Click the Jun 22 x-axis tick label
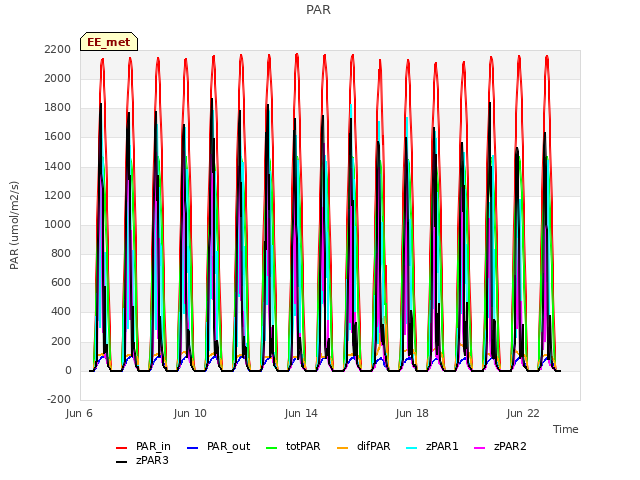 point(523,413)
